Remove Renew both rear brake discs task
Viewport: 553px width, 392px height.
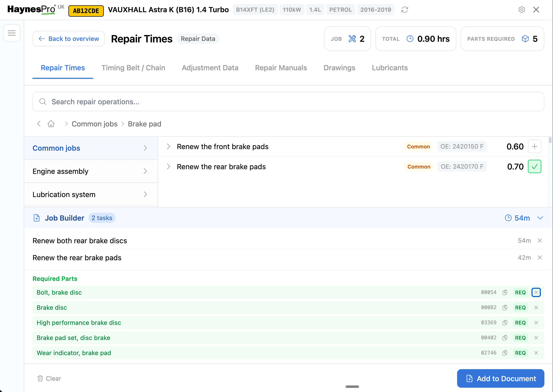tap(540, 240)
